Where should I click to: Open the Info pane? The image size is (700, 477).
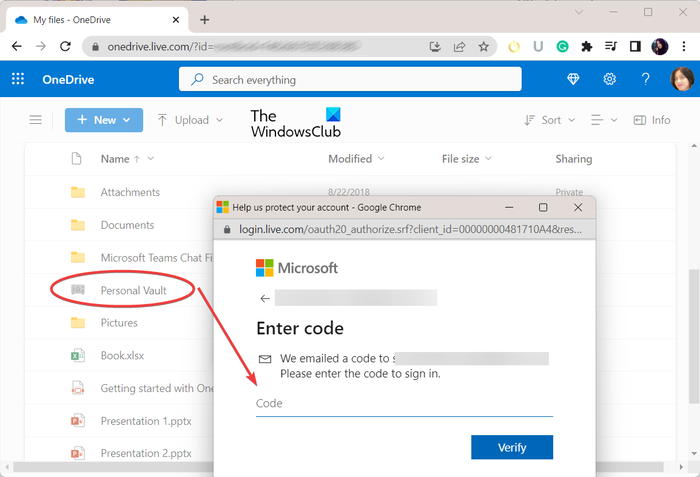[652, 120]
